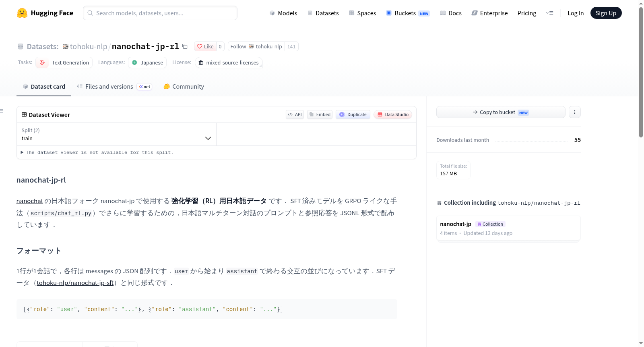The width and height of the screenshot is (644, 347).
Task: Expand the dataset viewer not available message
Action: point(97,152)
